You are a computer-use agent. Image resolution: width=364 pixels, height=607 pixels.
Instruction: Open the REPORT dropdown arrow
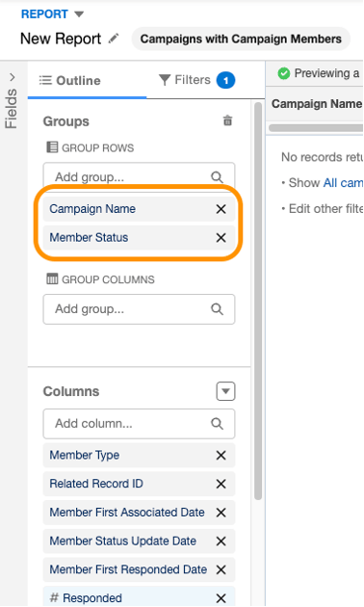(79, 14)
